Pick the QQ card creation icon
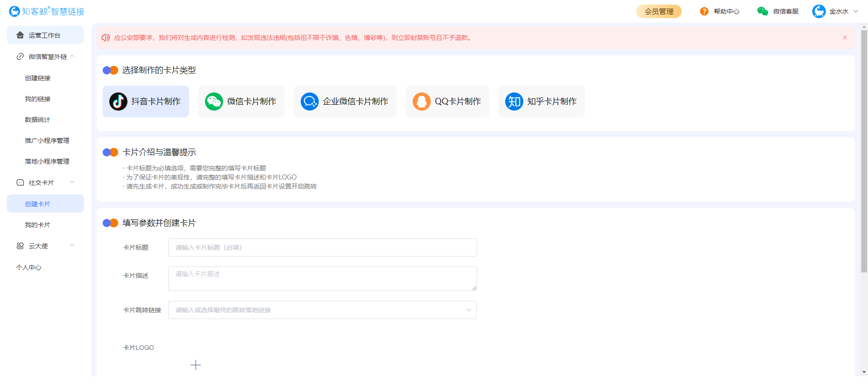Viewport: 868px width, 392px height. point(421,102)
